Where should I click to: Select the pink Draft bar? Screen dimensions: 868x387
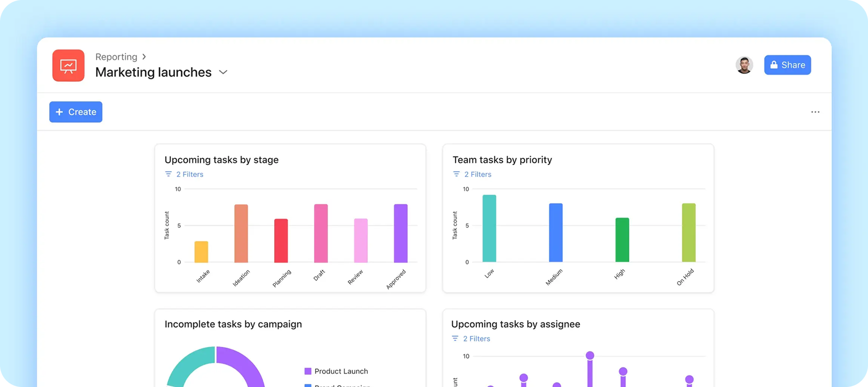321,233
